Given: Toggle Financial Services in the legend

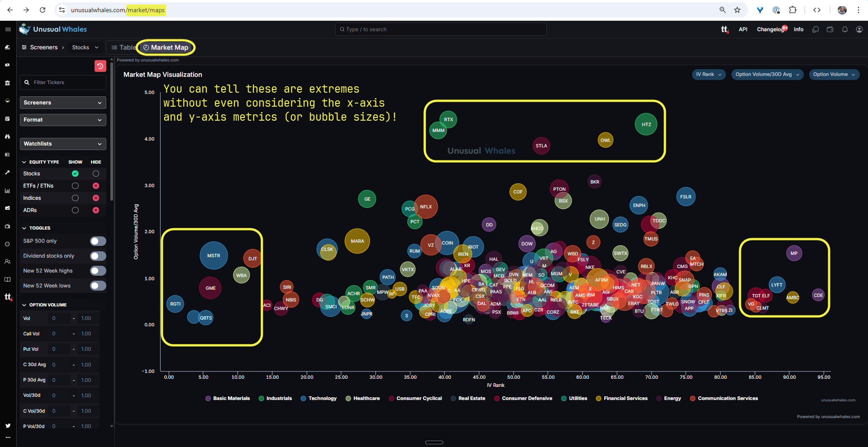Looking at the screenshot, I should click(x=621, y=399).
